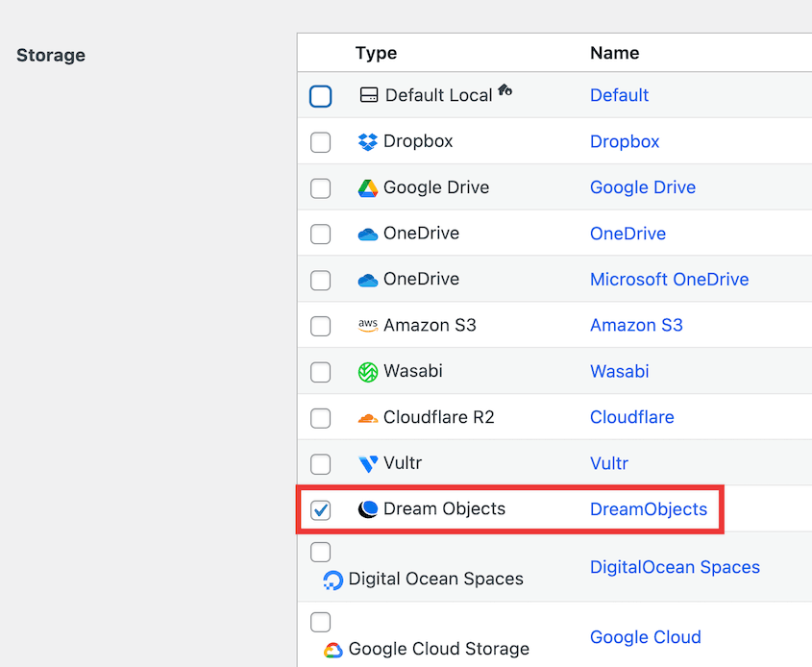Open the Microsoft OneDrive link
The image size is (812, 667).
coord(669,280)
